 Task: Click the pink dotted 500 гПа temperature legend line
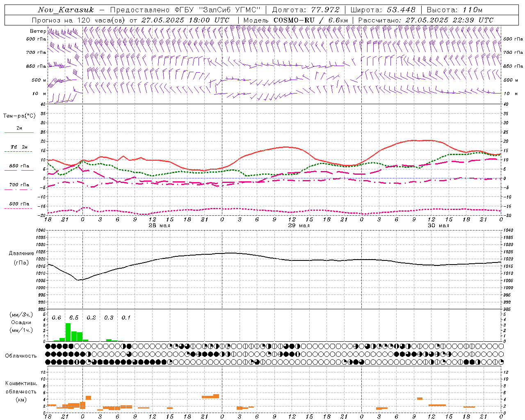pyautogui.click(x=18, y=208)
